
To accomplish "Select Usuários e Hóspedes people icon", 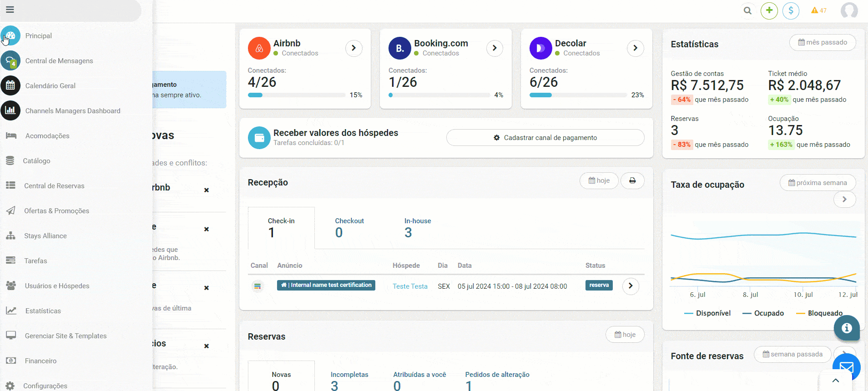I will pos(11,286).
